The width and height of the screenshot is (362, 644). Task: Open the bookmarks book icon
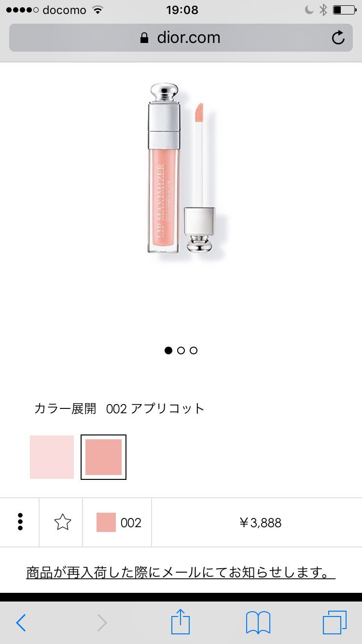click(258, 623)
